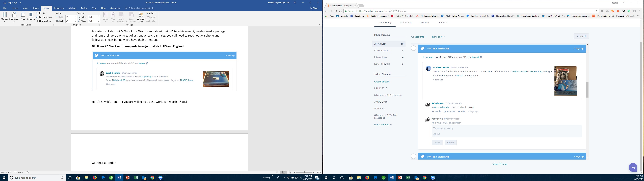Select the circle next to bottom Twitter Mention
The width and height of the screenshot is (644, 181).
pos(414,156)
